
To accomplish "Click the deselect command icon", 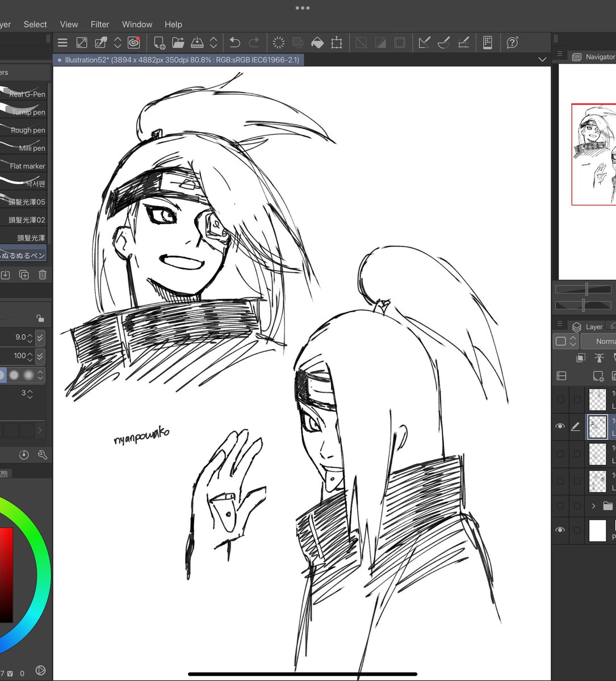I will (x=361, y=43).
